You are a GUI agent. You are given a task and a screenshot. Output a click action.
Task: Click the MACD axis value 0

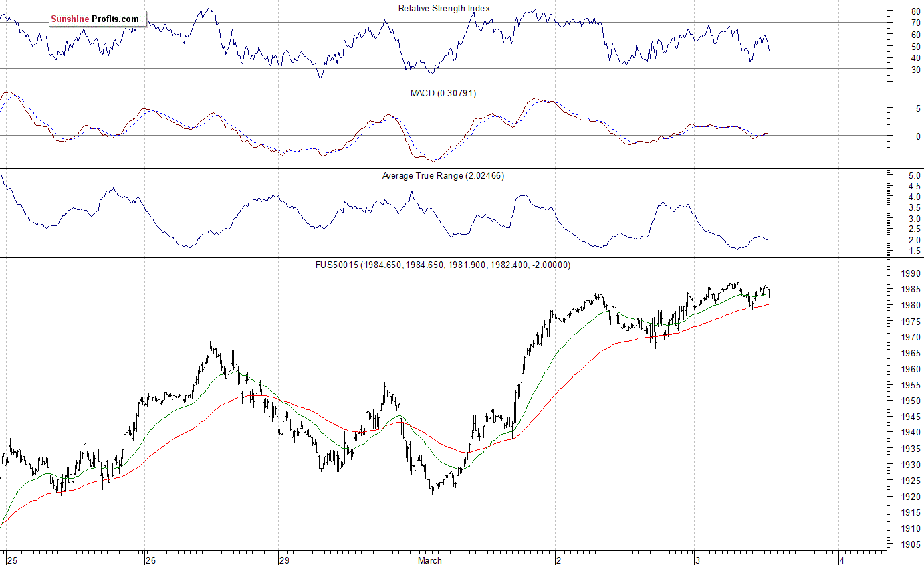tap(918, 136)
